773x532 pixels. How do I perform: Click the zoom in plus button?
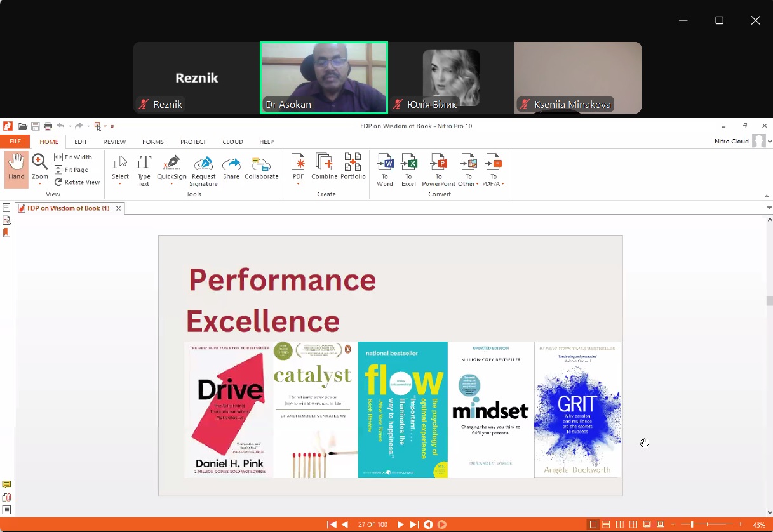[x=741, y=524]
